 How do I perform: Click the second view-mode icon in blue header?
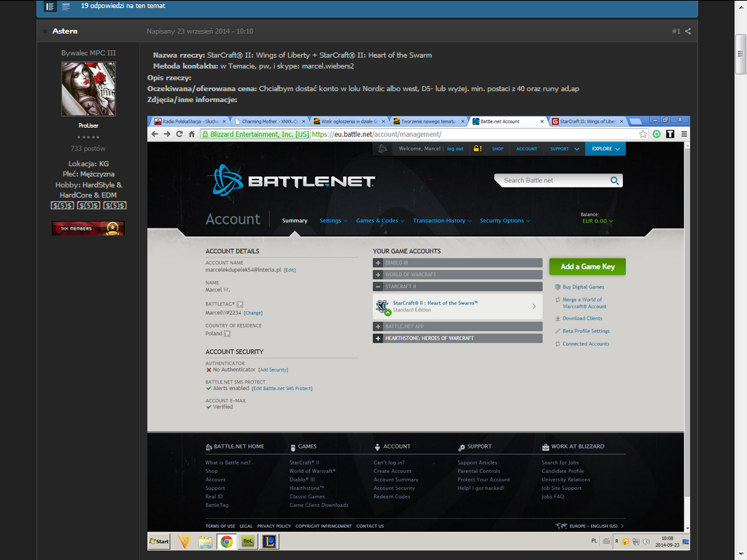point(66,6)
